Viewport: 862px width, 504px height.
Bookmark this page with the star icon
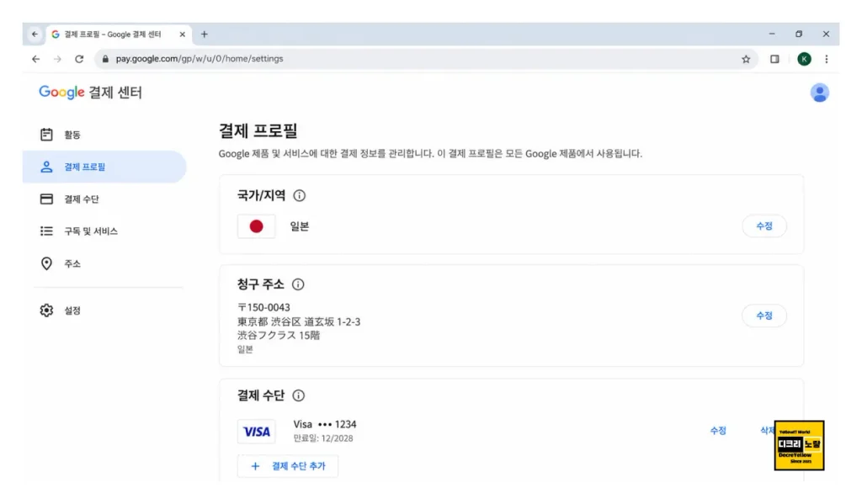click(x=746, y=59)
